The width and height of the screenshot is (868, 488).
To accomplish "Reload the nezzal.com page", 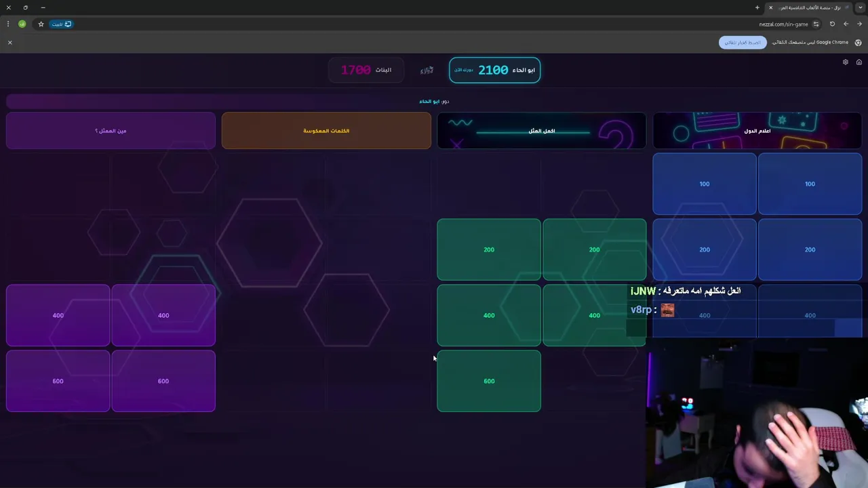I will click(x=832, y=24).
